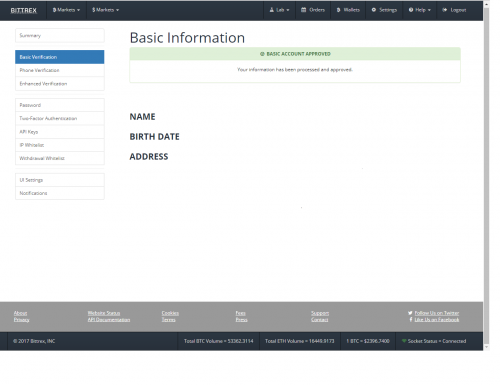500x385 pixels.
Task: Click the Basic Account Approved banner
Action: [x=295, y=54]
